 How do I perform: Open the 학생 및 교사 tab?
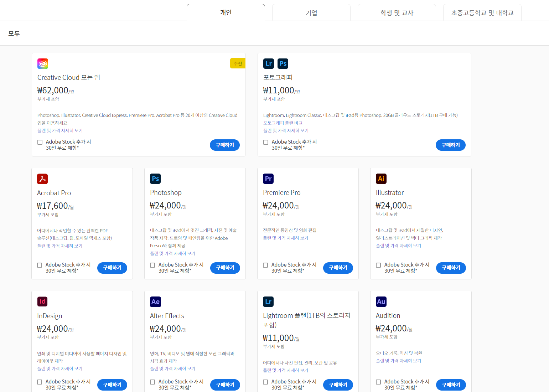pyautogui.click(x=397, y=13)
